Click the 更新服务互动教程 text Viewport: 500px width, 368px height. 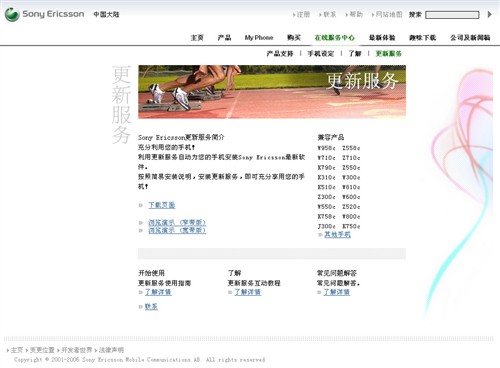pos(254,283)
